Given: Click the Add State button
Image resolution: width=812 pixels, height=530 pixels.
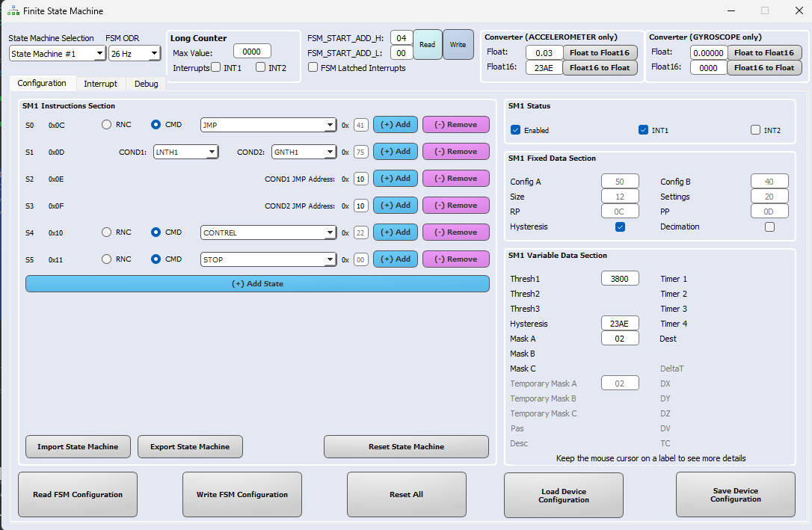Looking at the screenshot, I should pyautogui.click(x=257, y=283).
